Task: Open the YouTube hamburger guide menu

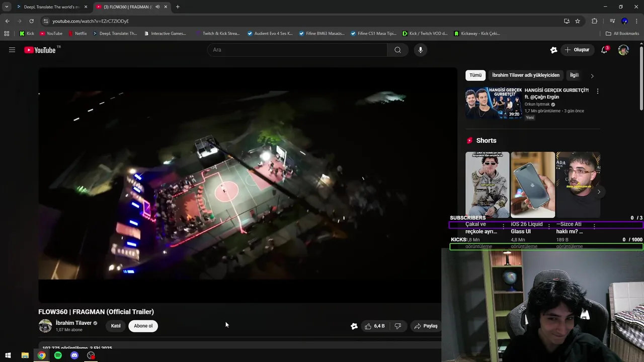Action: tap(12, 50)
